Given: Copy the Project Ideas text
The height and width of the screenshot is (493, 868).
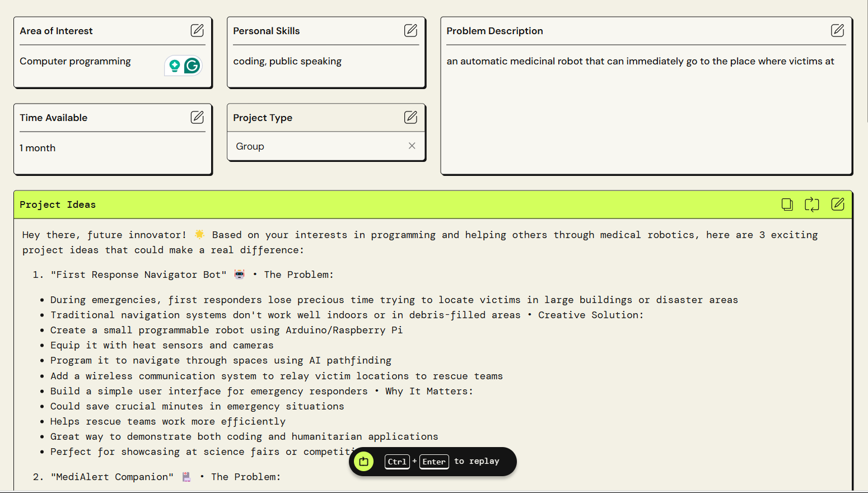Looking at the screenshot, I should (x=787, y=204).
